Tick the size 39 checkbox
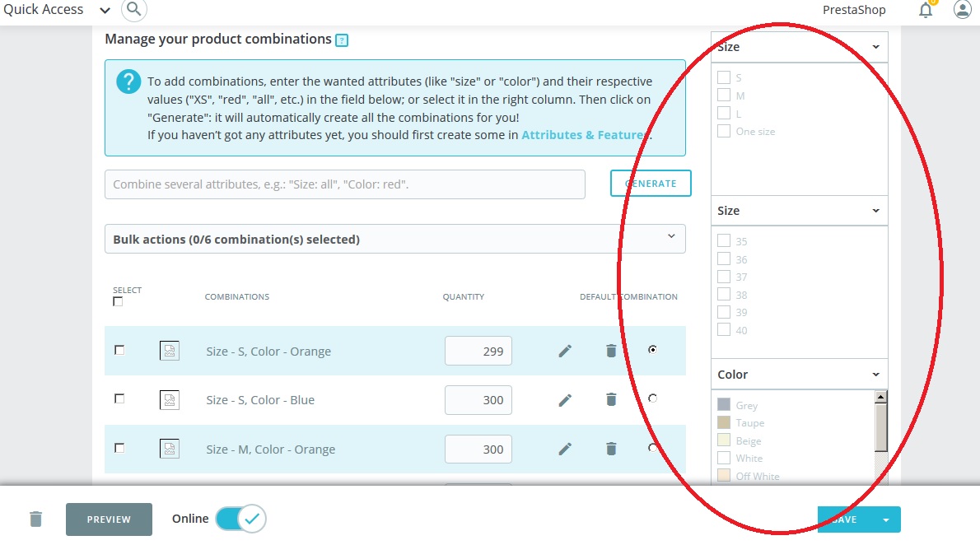 click(724, 312)
